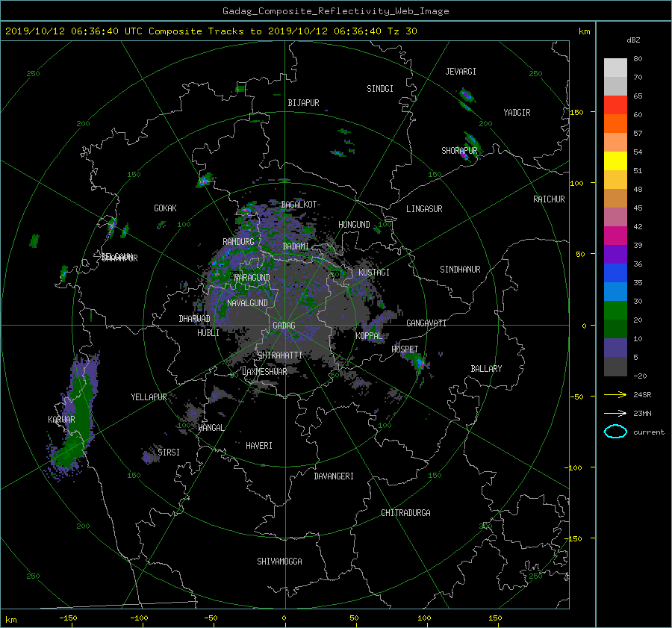This screenshot has height=628, width=672.
Task: Click the yellow 24SR track arrow in legend
Action: click(615, 394)
